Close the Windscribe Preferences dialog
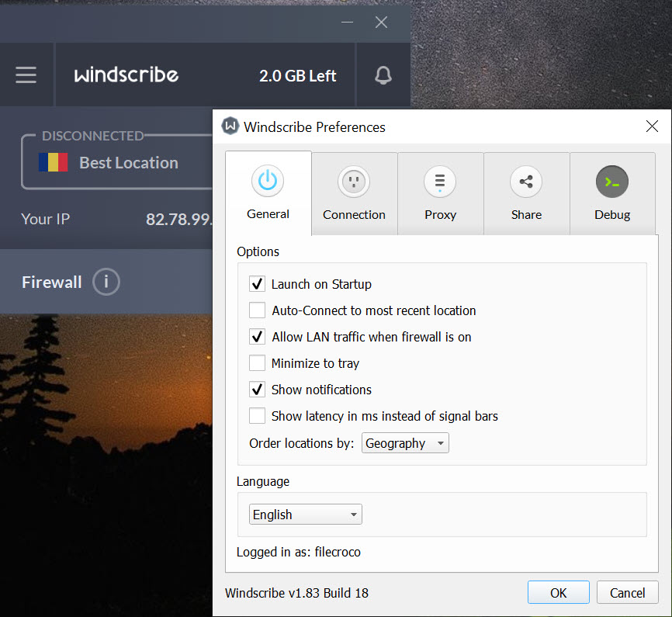Viewport: 672px width, 617px height. (x=652, y=126)
